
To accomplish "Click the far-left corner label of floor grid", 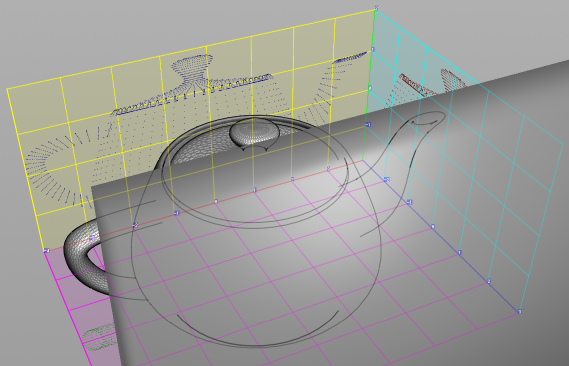I will [x=46, y=251].
